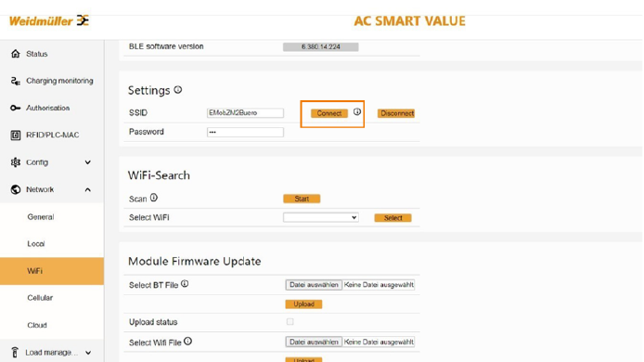Viewport: 644px width, 362px height.
Task: Click the Password input field
Action: click(x=245, y=132)
